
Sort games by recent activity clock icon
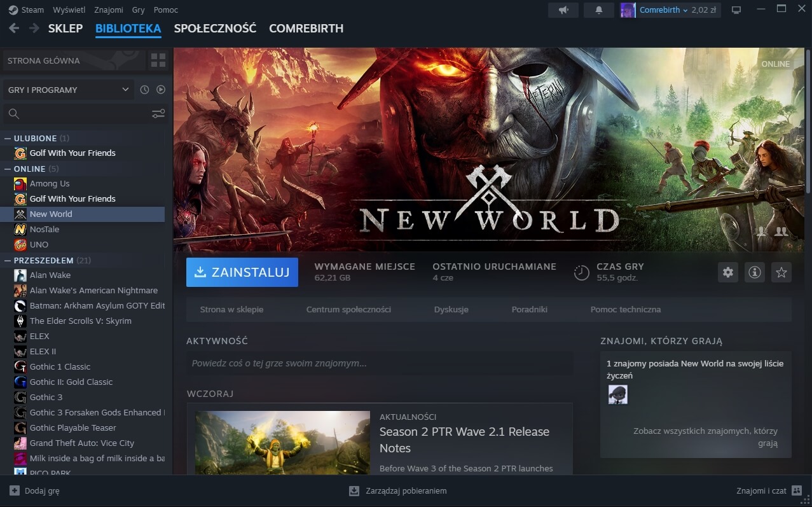pyautogui.click(x=144, y=90)
